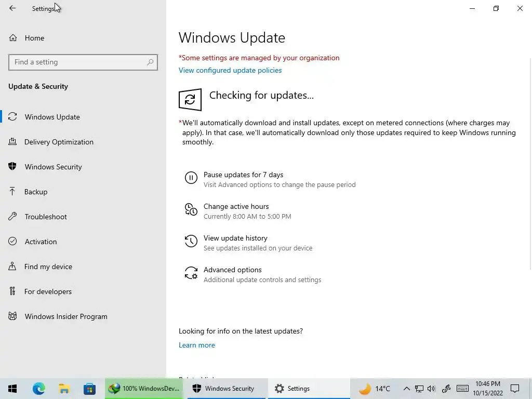Click the Windows Security shield icon in sidebar

12,166
